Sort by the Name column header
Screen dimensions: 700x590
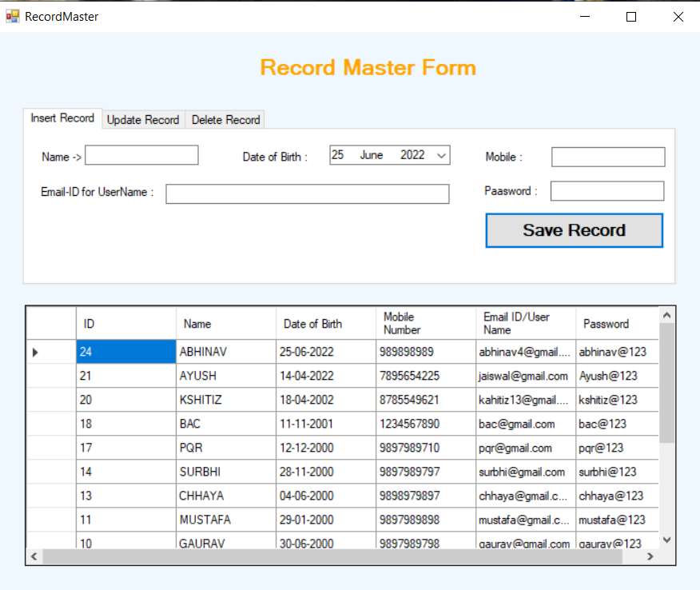[x=226, y=323]
